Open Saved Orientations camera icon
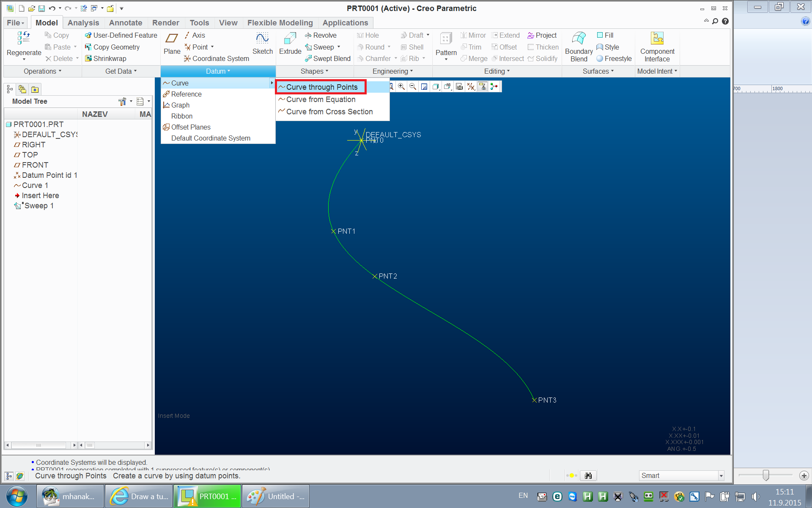 coord(459,86)
